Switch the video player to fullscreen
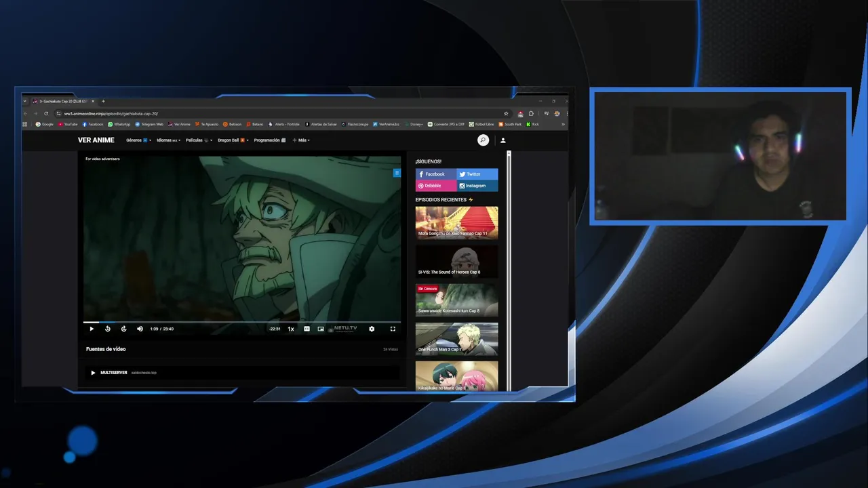The width and height of the screenshot is (868, 488). [393, 329]
